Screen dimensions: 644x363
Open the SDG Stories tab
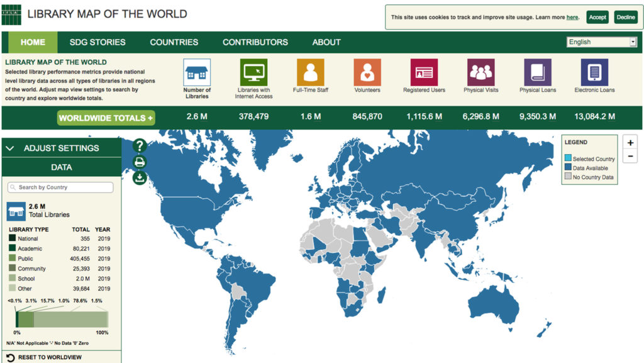tap(97, 42)
